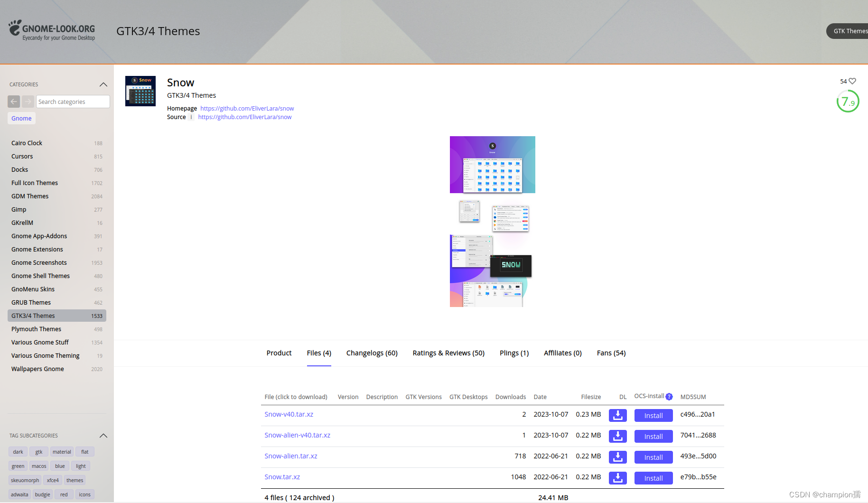Viewport: 868px width, 503px height.
Task: Click the GNOME-LOOK.ORG logo
Action: coord(52,30)
